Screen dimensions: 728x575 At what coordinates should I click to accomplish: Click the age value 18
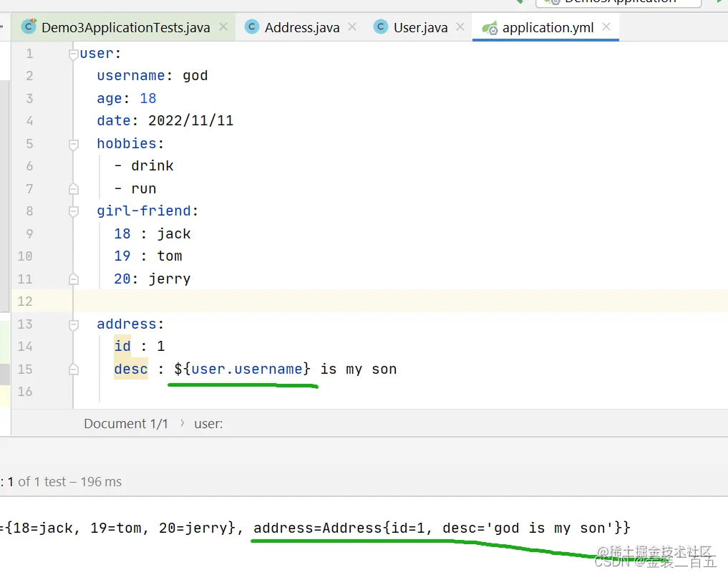click(148, 99)
